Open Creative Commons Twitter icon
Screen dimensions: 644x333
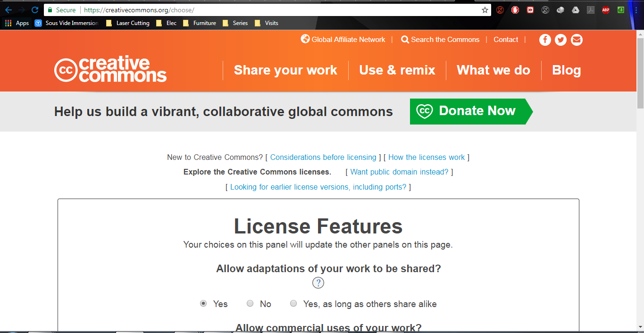click(x=560, y=40)
